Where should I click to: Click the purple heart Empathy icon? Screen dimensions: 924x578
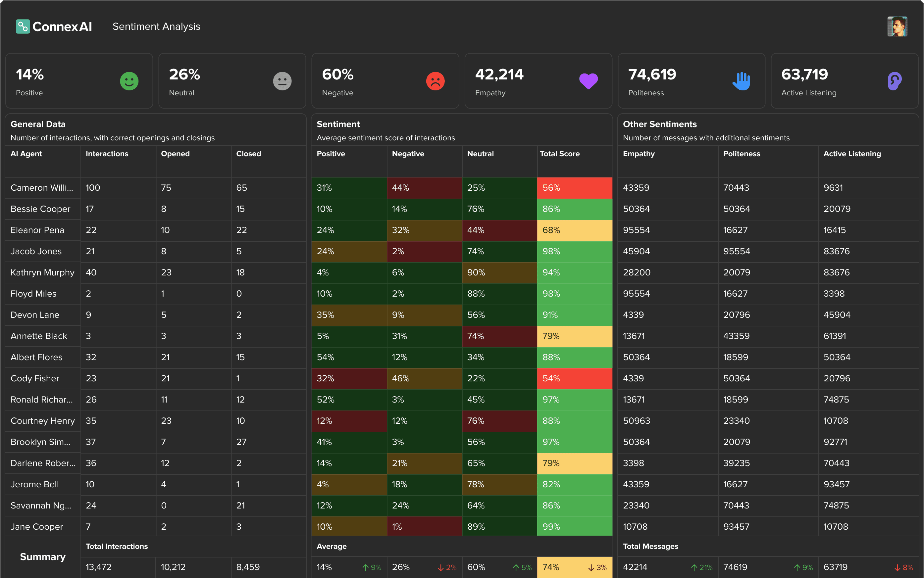click(588, 81)
